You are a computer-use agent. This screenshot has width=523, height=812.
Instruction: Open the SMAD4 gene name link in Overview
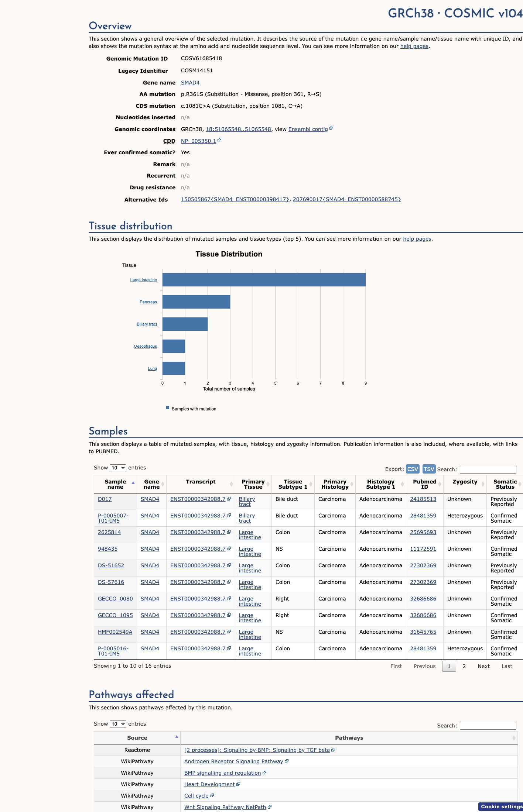(x=190, y=83)
